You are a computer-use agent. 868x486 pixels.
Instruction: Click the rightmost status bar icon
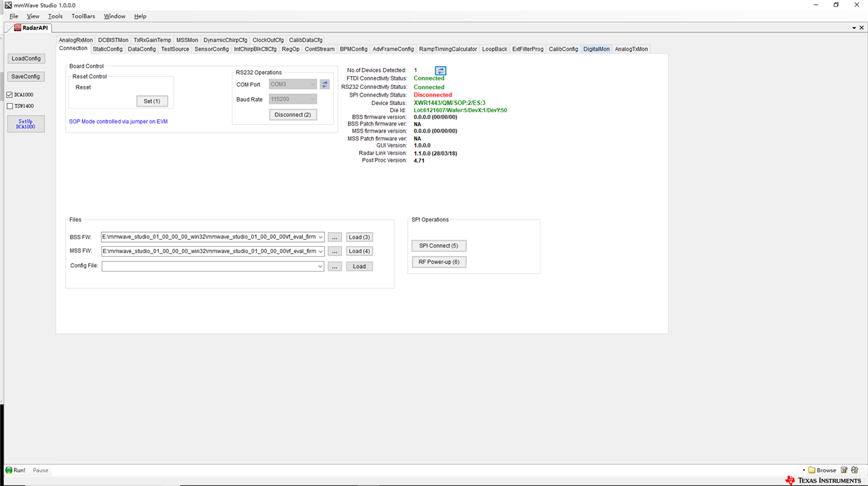(x=855, y=470)
